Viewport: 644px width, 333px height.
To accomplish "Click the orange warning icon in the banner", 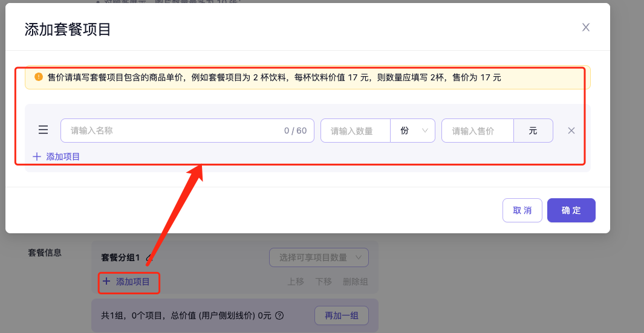I will 39,77.
